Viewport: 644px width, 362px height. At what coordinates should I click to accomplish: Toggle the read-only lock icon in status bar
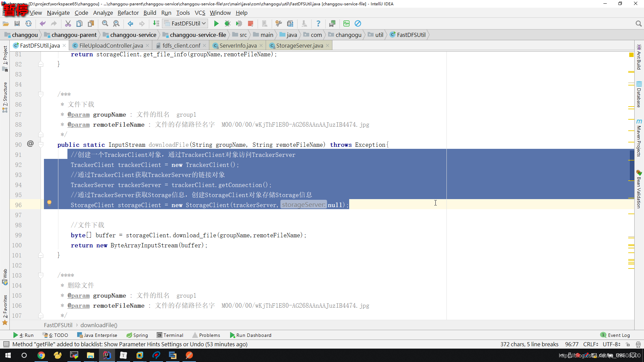[x=628, y=344]
